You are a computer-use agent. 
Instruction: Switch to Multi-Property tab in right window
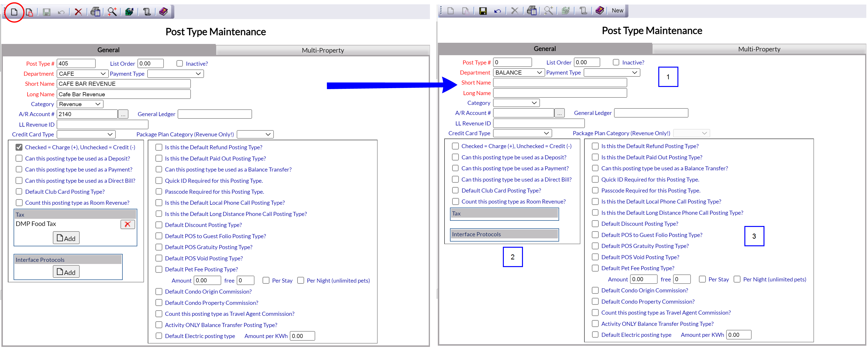(759, 49)
